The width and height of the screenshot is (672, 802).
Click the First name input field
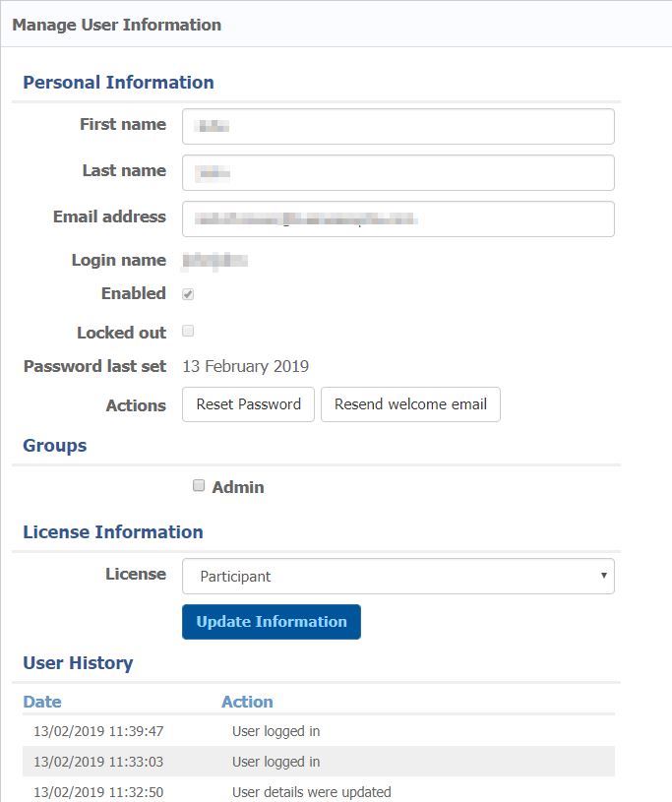[397, 126]
